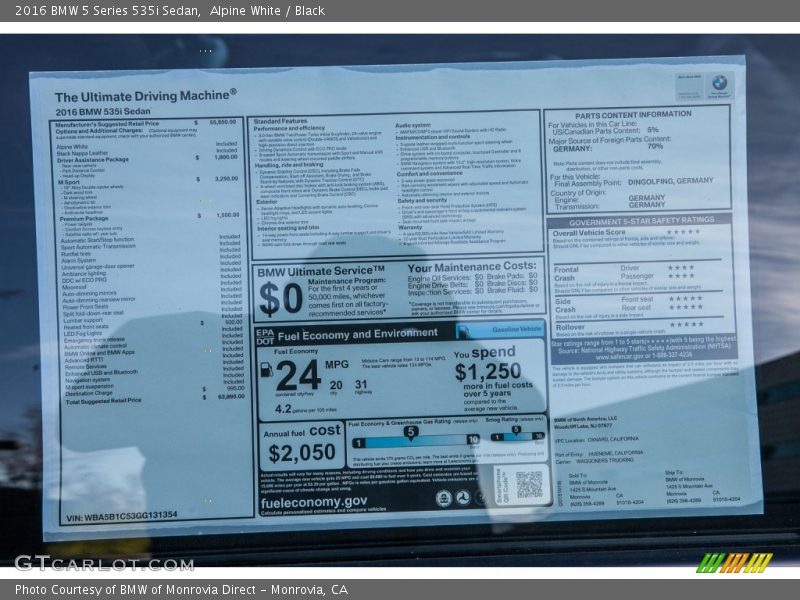Click 'BMW Ultimate Service' heading
This screenshot has width=800, height=600.
coord(320,271)
